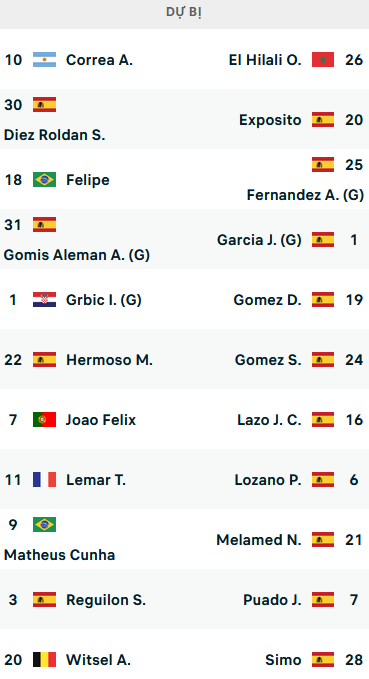Select Reguilon S. from substitutes

click(106, 600)
